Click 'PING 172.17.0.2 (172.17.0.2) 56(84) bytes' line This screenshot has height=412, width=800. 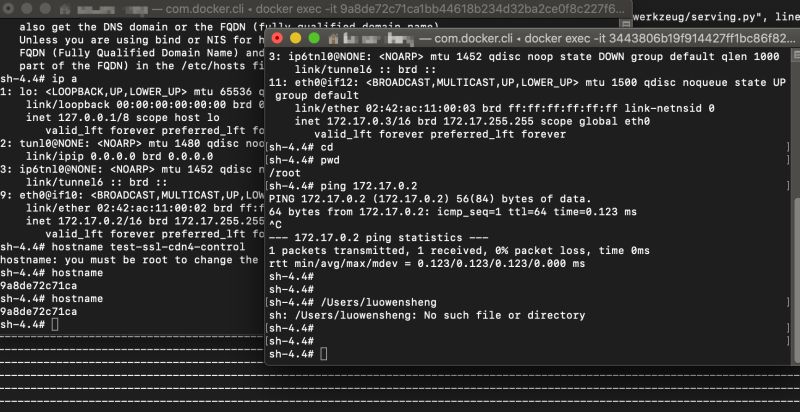click(430, 199)
